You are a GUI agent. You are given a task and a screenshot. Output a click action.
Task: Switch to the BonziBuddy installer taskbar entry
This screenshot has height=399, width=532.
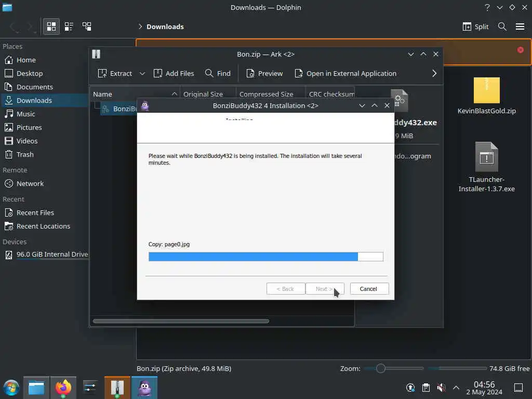tap(144, 388)
